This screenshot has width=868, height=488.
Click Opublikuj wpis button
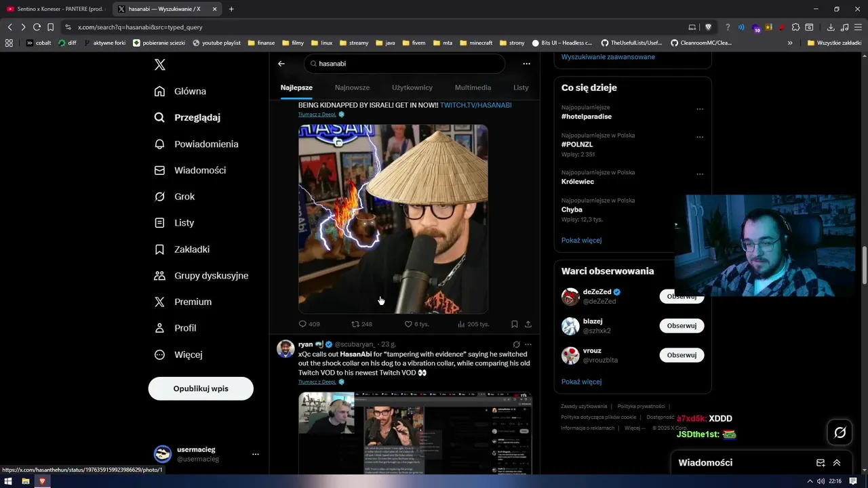coord(201,388)
